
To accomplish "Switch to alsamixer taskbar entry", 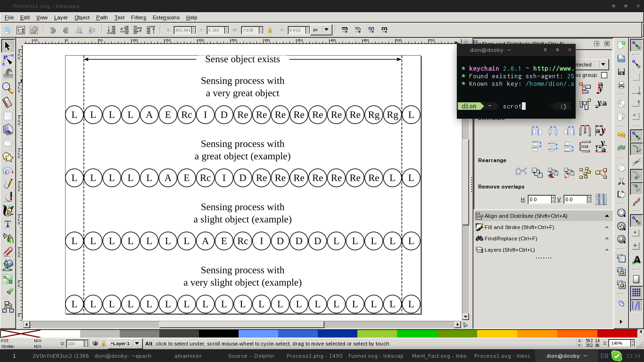I will click(188, 356).
